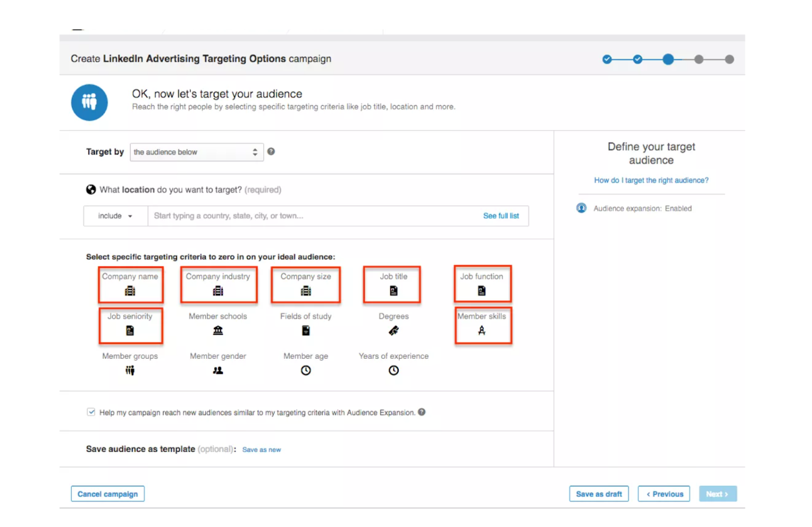Click the Company industry building icon
Screen dimensions: 812x527
point(218,291)
